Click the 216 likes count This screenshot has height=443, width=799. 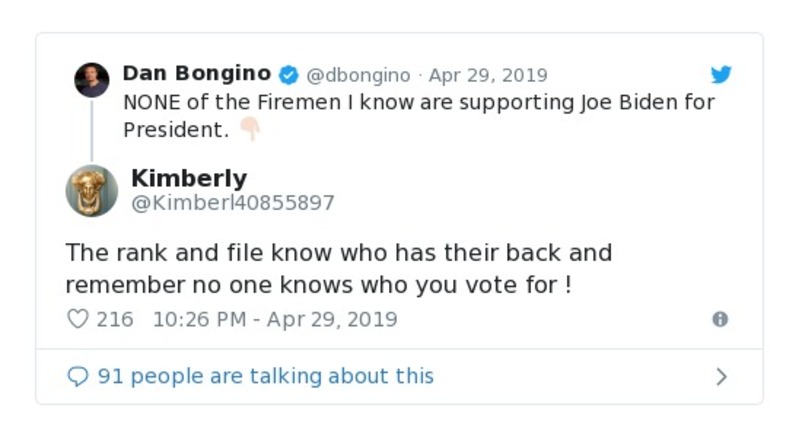115,320
